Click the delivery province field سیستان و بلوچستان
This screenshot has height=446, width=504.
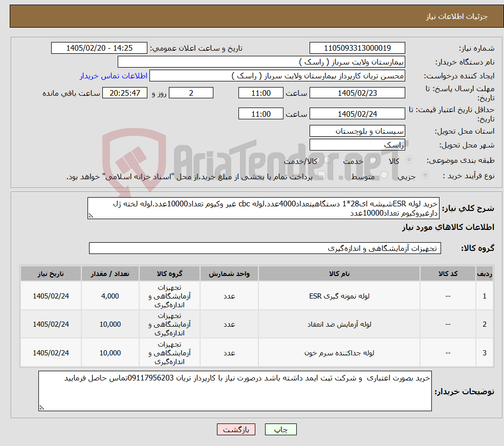357,131
